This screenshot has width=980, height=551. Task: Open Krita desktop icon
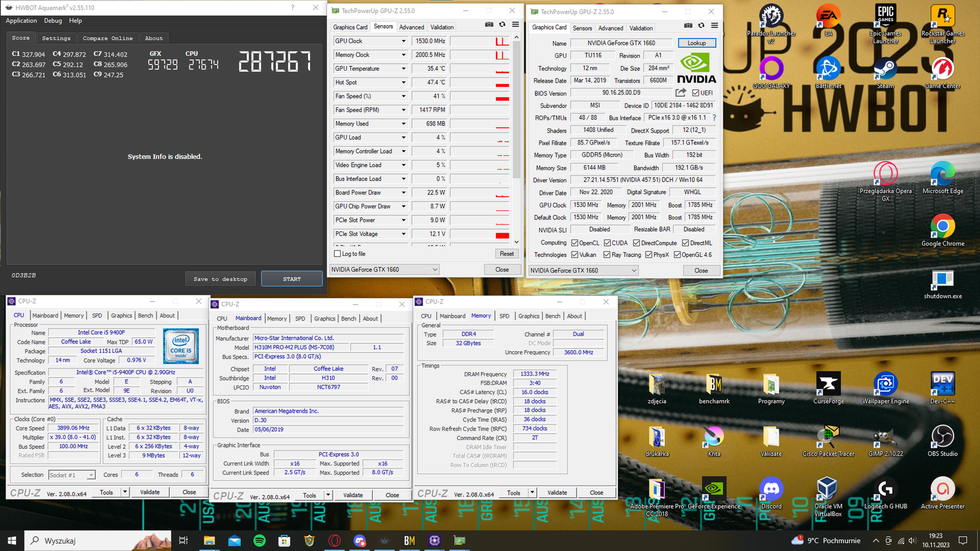[x=714, y=440]
